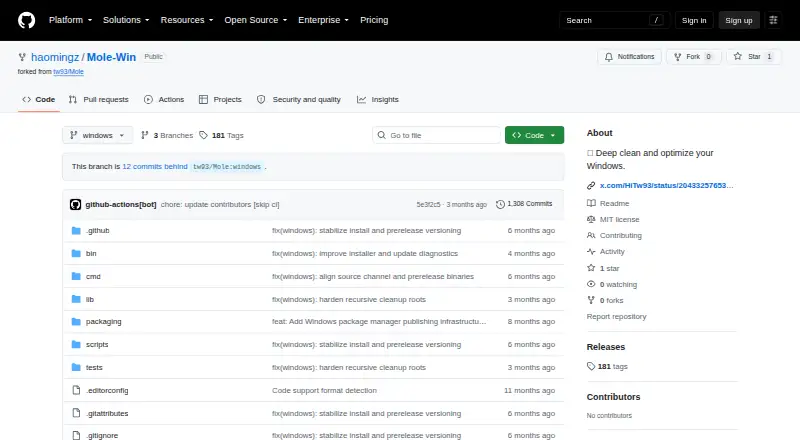Click the Star icon for Mole-Win
This screenshot has height=440, width=800.
point(738,56)
